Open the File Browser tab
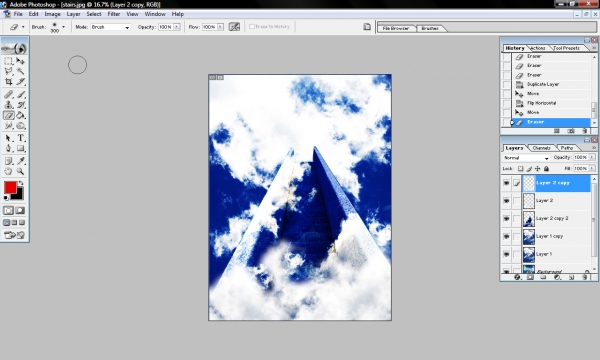The width and height of the screenshot is (600, 360). [x=396, y=28]
